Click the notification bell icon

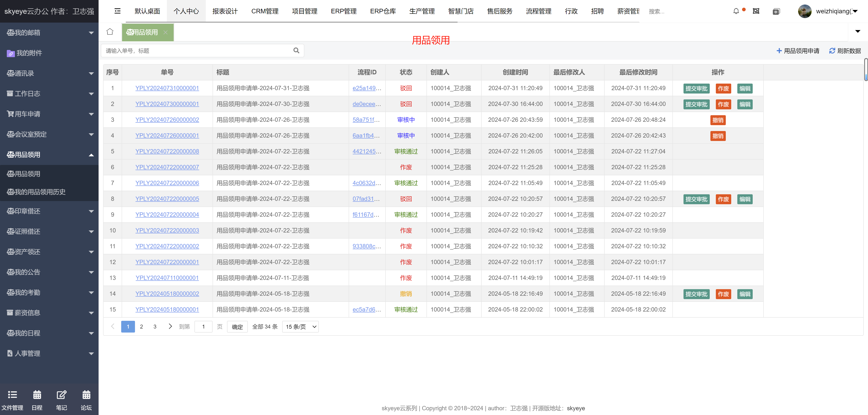736,12
